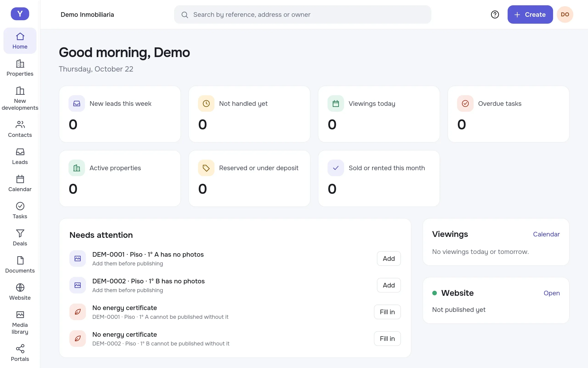Open the Active properties card

(x=120, y=178)
